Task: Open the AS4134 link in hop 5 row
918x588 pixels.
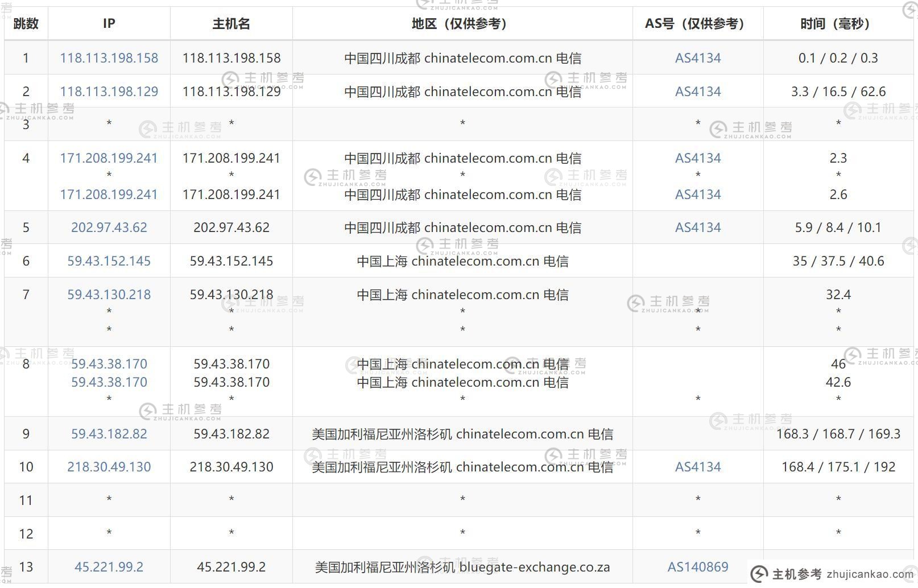Action: click(698, 227)
